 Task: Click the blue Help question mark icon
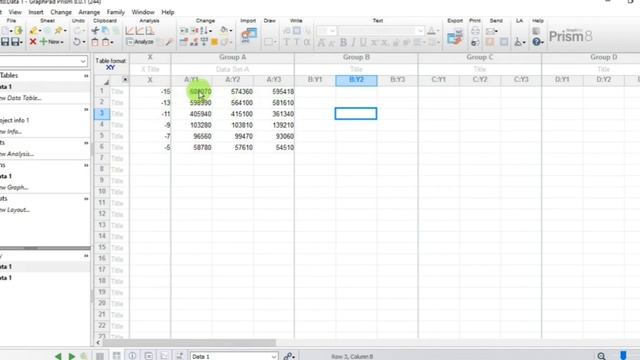tap(536, 42)
